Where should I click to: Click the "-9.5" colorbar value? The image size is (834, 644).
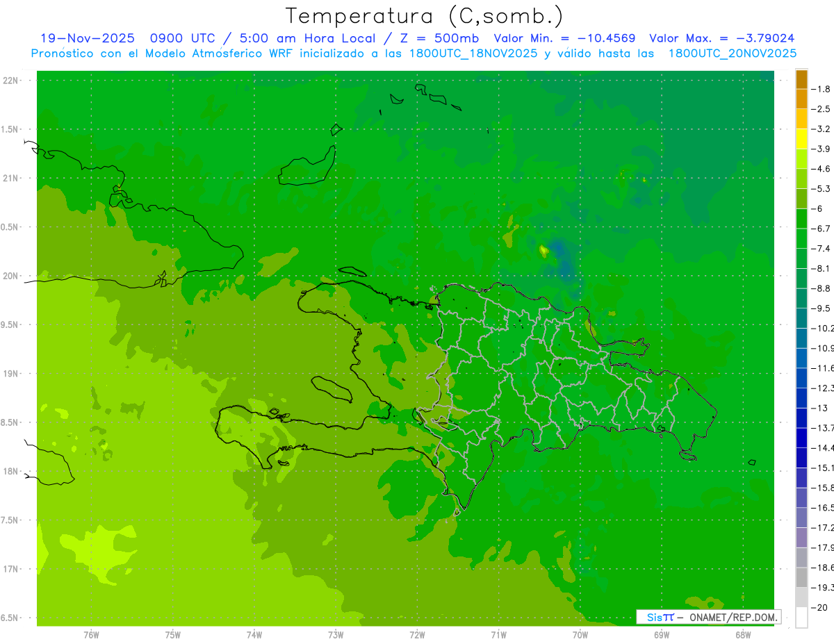click(821, 308)
